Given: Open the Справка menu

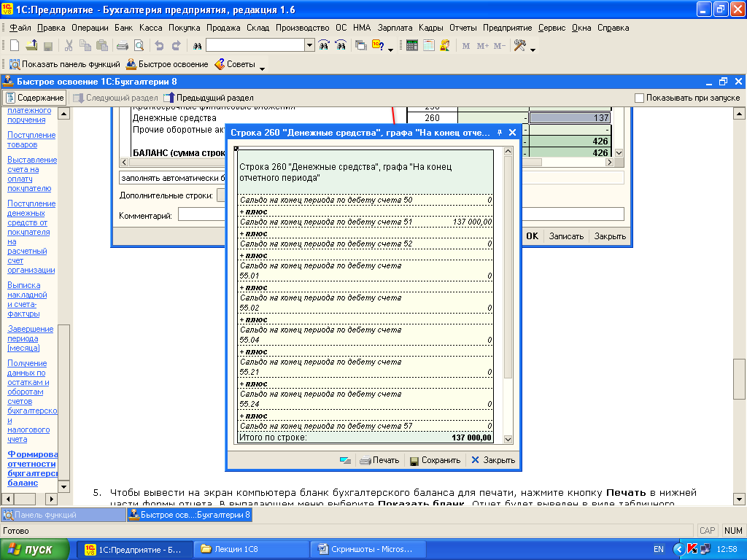Looking at the screenshot, I should tap(613, 28).
